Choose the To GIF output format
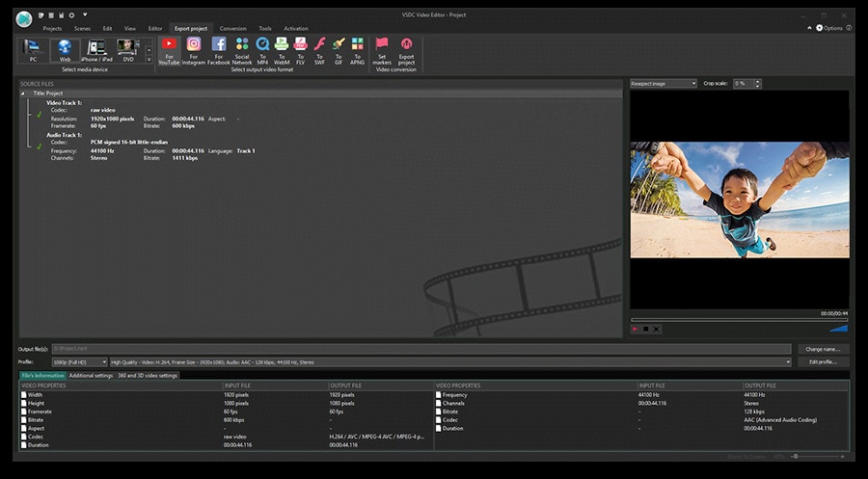The width and height of the screenshot is (868, 479). (339, 49)
